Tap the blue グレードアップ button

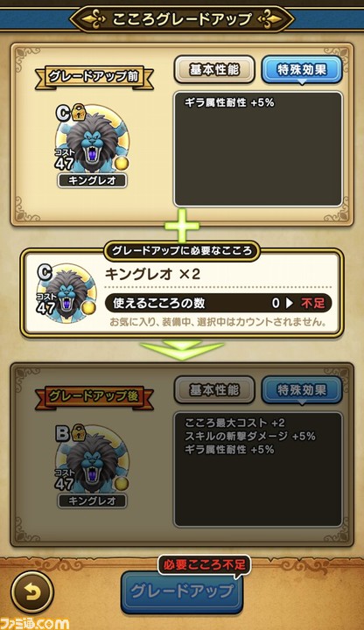pos(182,591)
